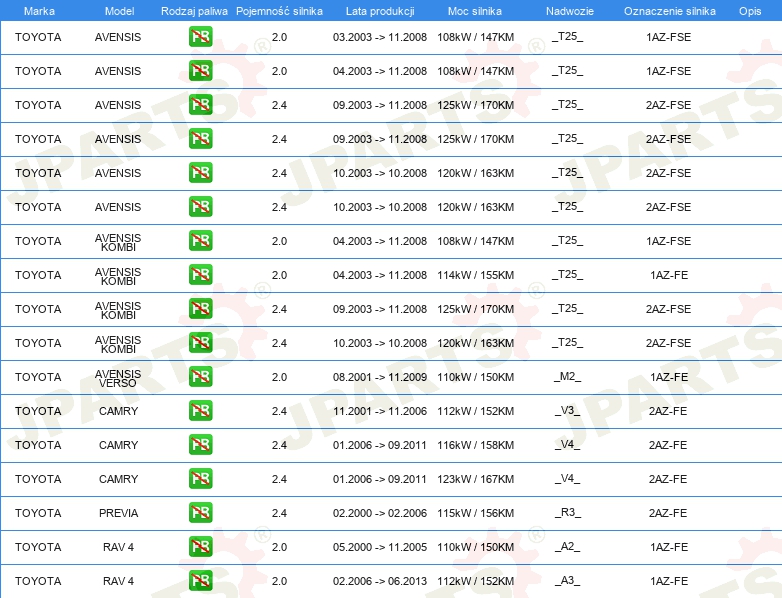Click petrol icon in RAV 4 _A3_ row
This screenshot has width=782, height=598.
coord(200,581)
